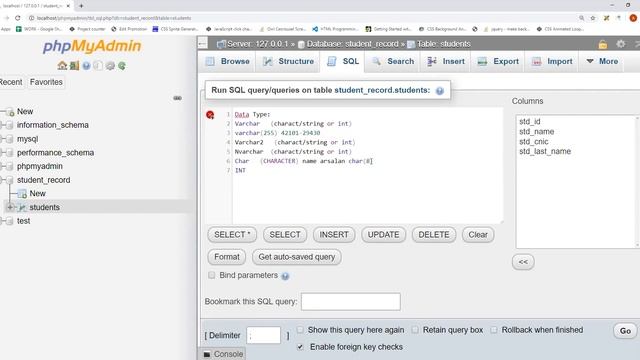
Task: Select std_id in Columns list
Action: click(530, 122)
